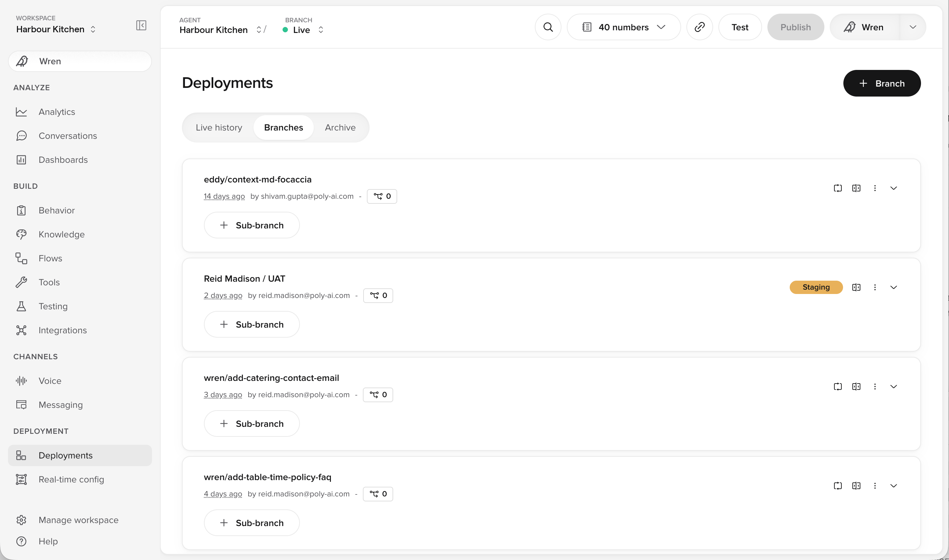Click merge icon on wren/add-catering-contact-email
Viewport: 949px width, 560px height.
(x=838, y=387)
